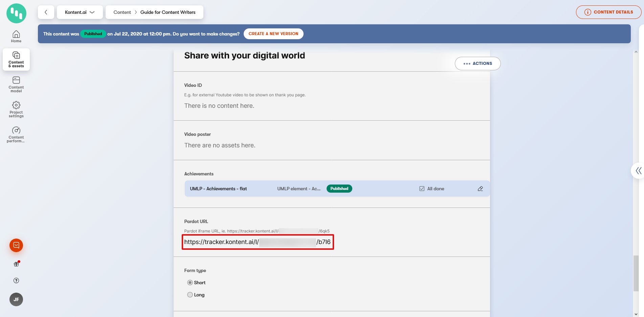The height and width of the screenshot is (317, 644).
Task: Expand the right side panel chevrons
Action: [x=638, y=171]
